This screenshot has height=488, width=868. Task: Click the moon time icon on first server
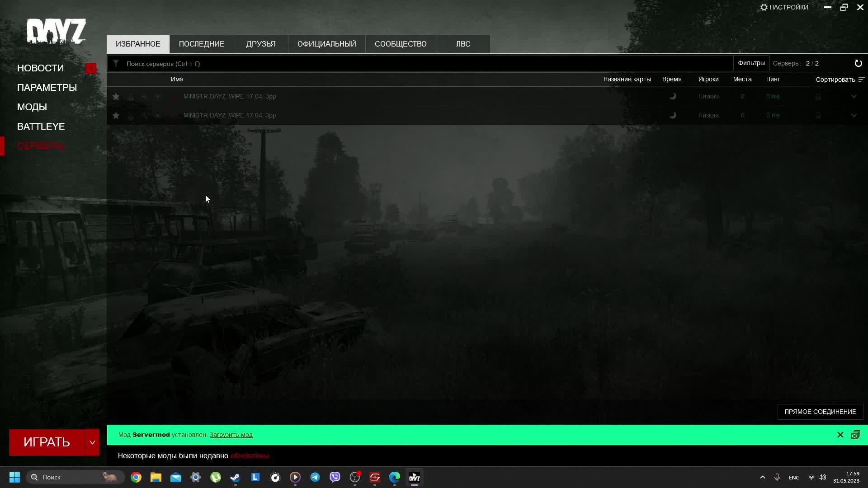(673, 96)
